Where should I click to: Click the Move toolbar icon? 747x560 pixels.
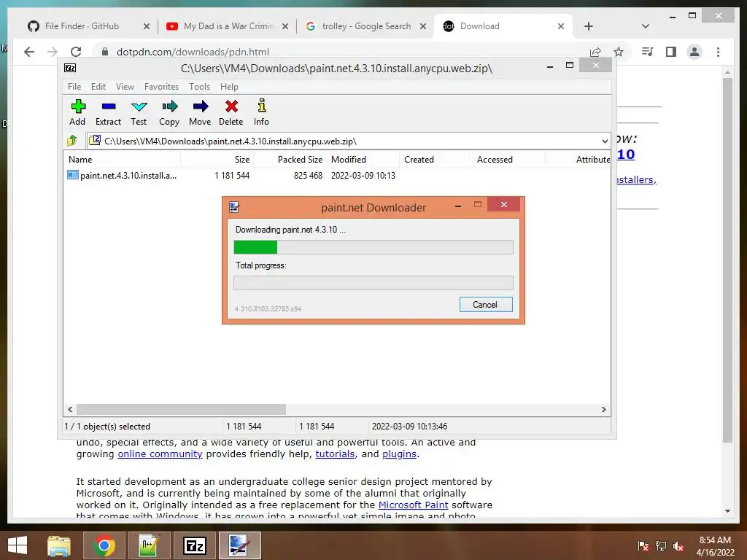pyautogui.click(x=200, y=112)
